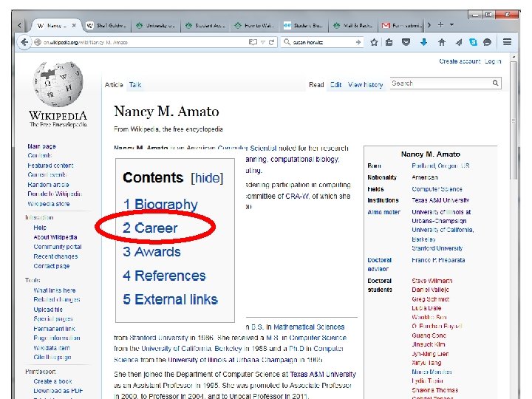Open Texas A&M University infobox link
Screen dimensions: 532x399
(x=440, y=200)
